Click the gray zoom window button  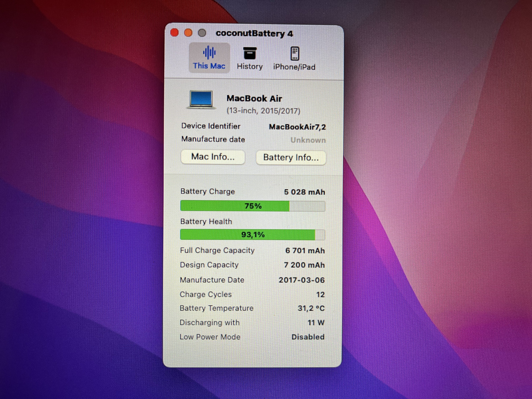[x=202, y=33]
